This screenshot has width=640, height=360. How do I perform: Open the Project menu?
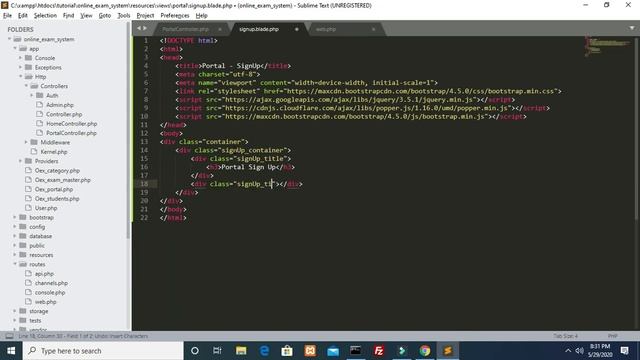coord(145,16)
